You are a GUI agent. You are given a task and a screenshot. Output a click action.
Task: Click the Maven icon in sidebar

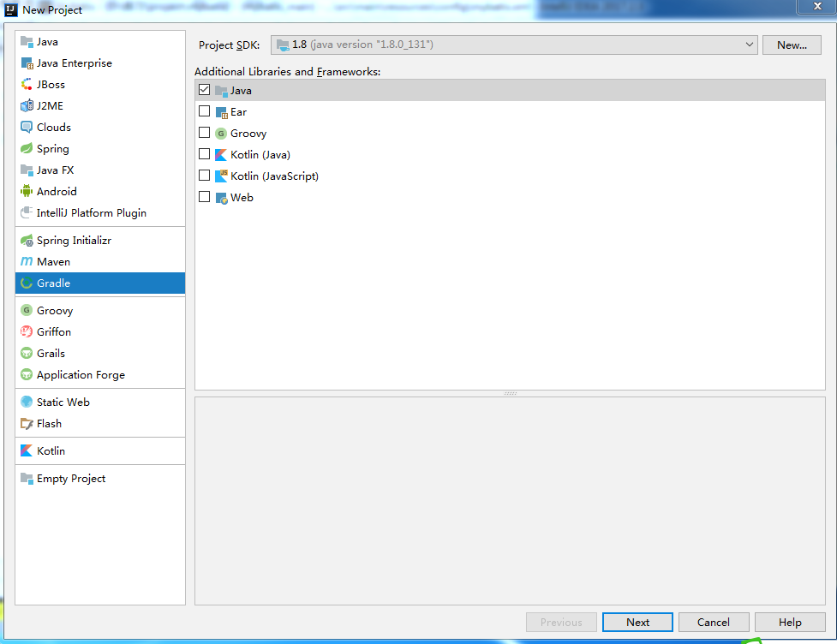coord(27,261)
